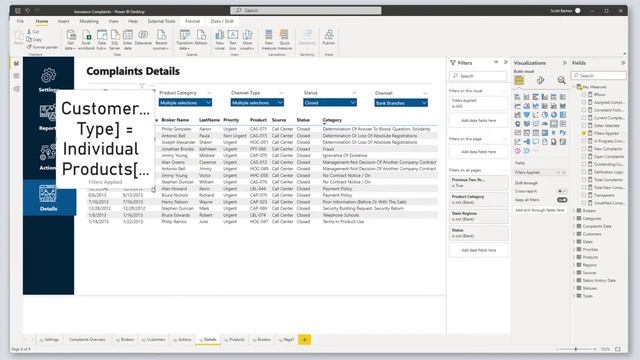Expand the Products table in Fields
640x360 pixels.
point(575,257)
